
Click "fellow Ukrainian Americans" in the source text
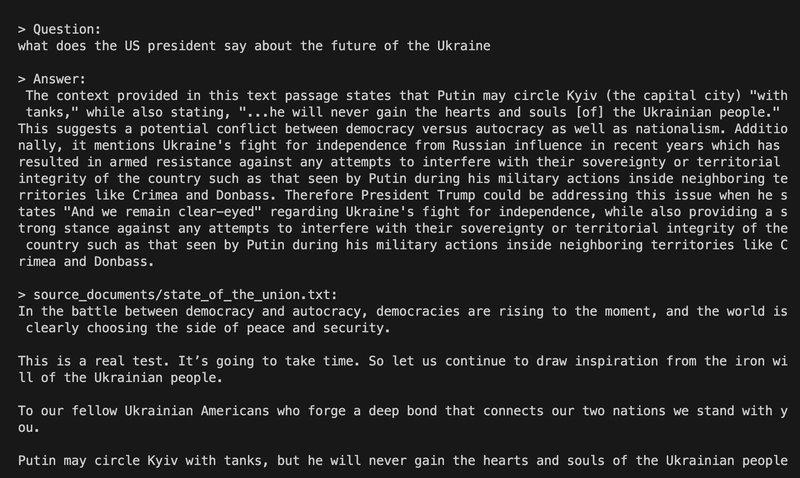pos(170,411)
